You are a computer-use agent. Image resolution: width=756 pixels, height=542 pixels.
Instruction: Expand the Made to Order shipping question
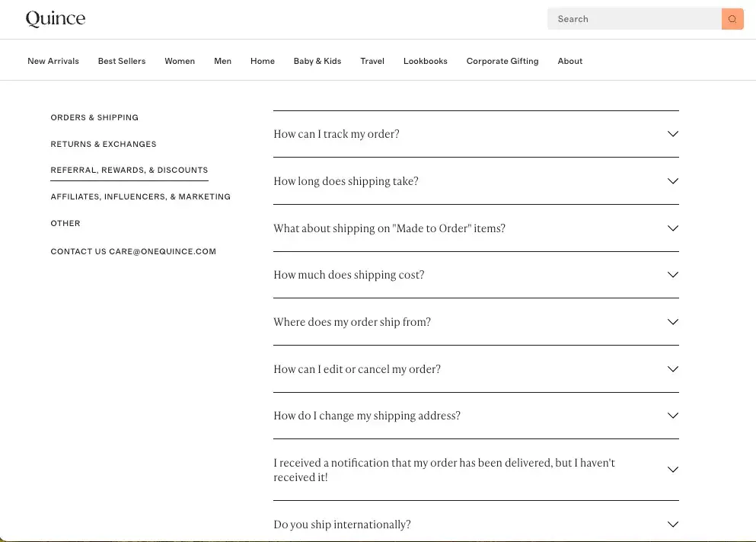[476, 228]
